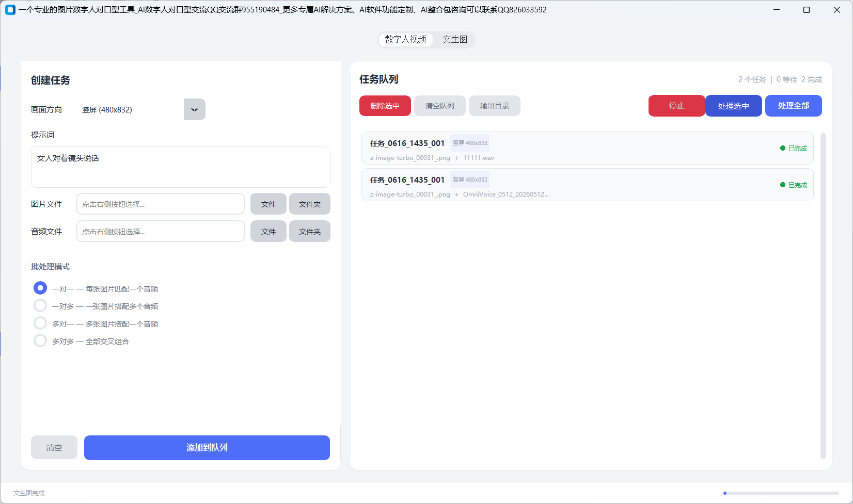Maximize the application window
Screen dimensions: 853x504
coord(807,10)
